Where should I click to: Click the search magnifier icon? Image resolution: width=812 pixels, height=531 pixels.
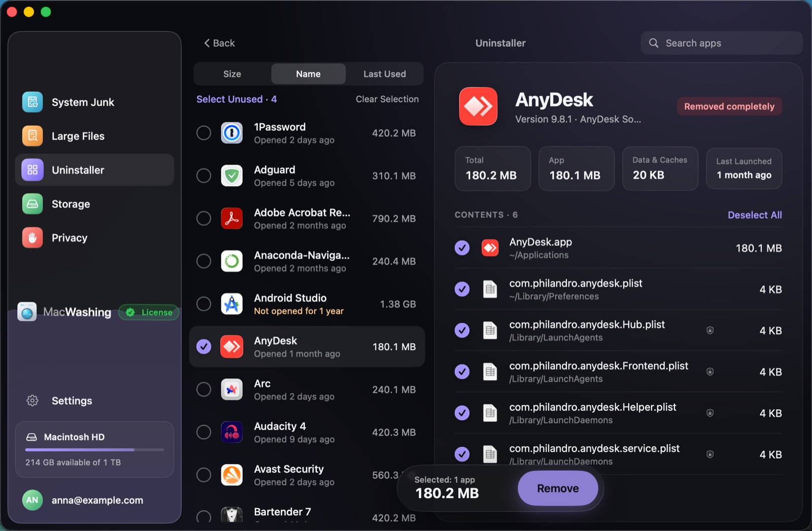tap(654, 43)
